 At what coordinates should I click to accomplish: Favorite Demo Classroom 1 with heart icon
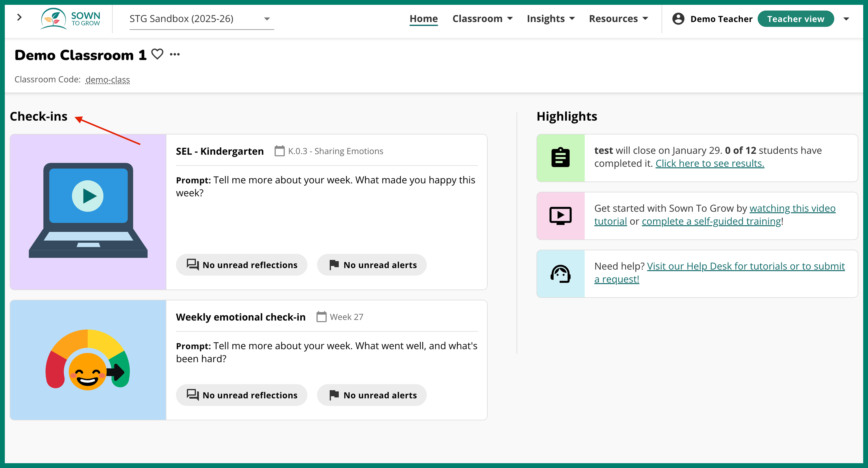157,54
